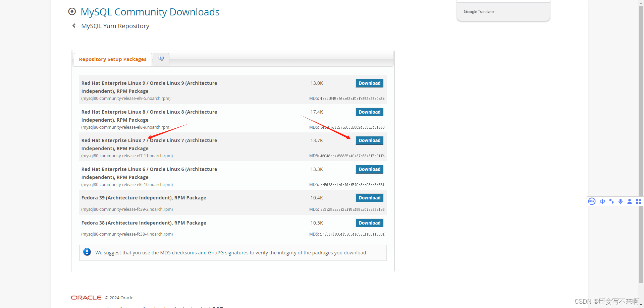Click the Fedora 38 Architecture Independent package title

pos(144,223)
